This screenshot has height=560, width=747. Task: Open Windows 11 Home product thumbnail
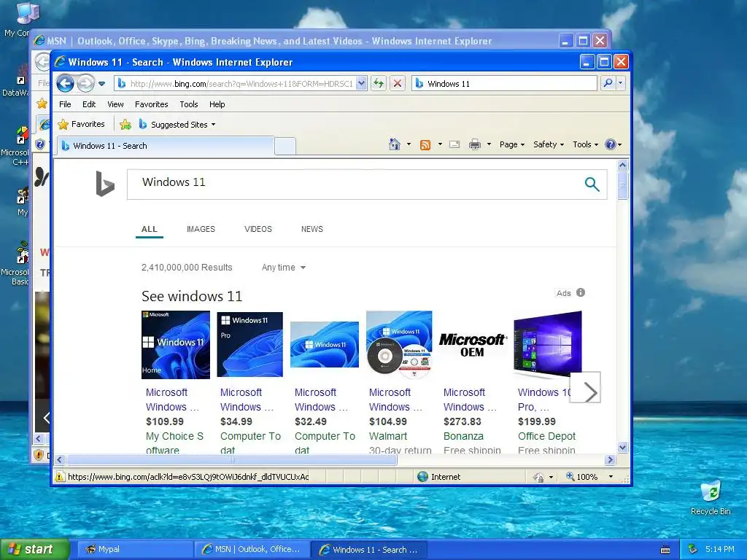coord(176,345)
